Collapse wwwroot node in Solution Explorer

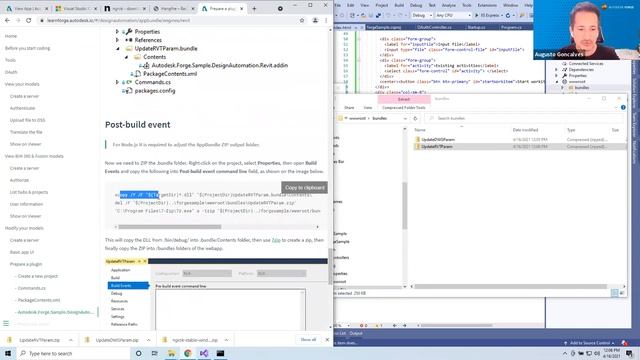(556, 82)
